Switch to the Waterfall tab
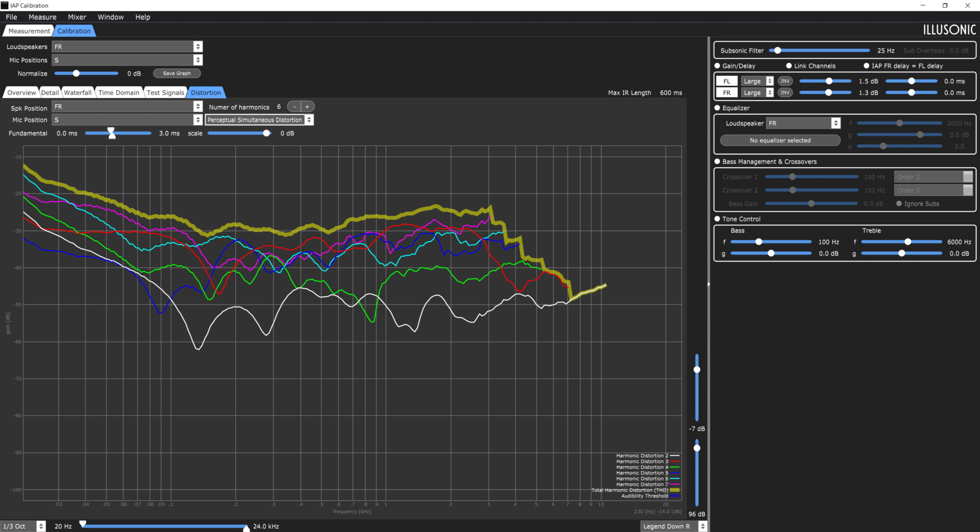Screen dimensions: 980x532 78,92
